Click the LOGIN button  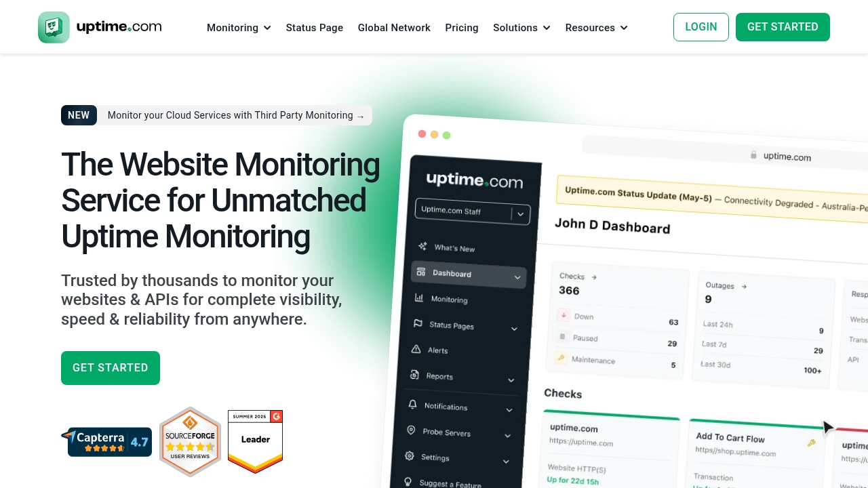pos(701,27)
